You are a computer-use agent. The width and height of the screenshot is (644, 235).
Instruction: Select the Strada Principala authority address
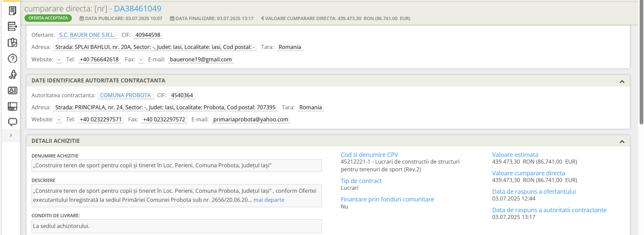pos(166,107)
